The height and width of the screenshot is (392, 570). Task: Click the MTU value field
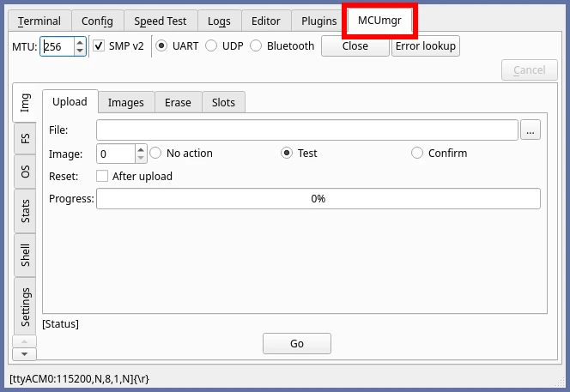(57, 46)
